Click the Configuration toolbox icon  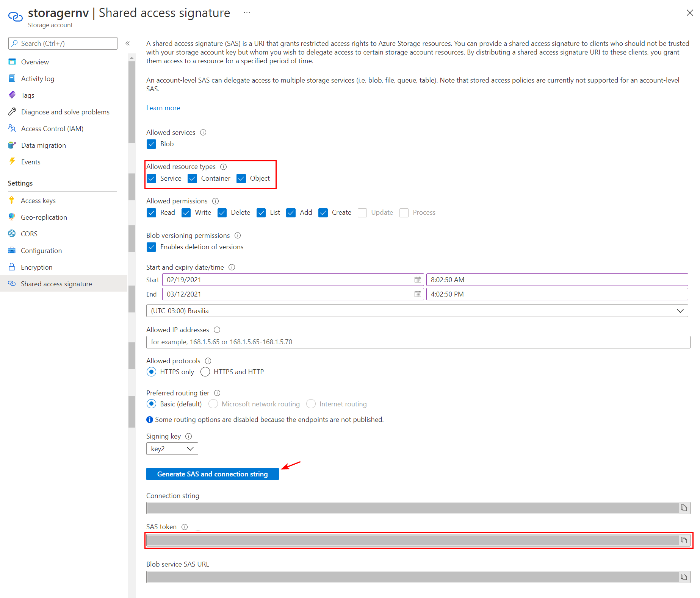pos(12,250)
